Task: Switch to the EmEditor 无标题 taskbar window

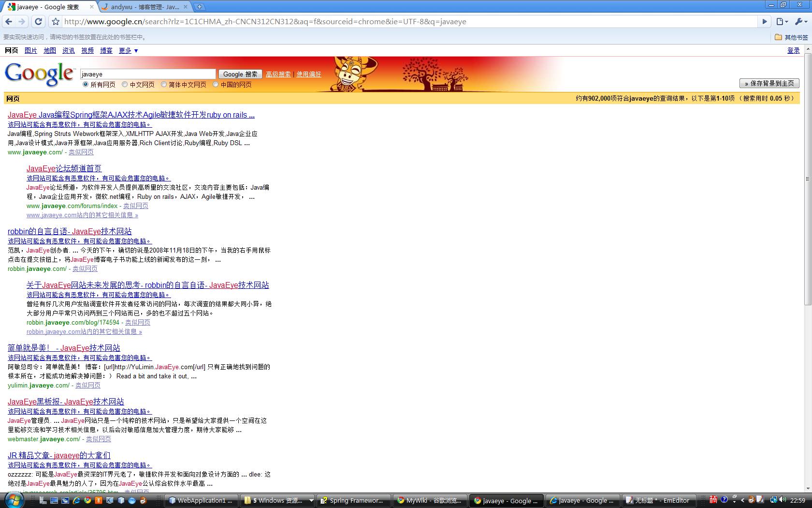Action: coord(658,500)
